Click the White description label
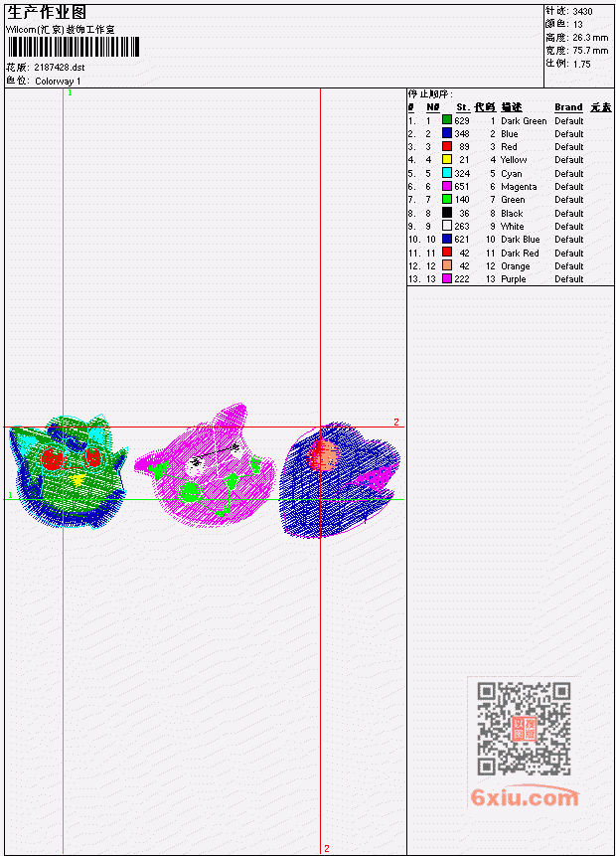This screenshot has height=856, width=616. (x=513, y=227)
